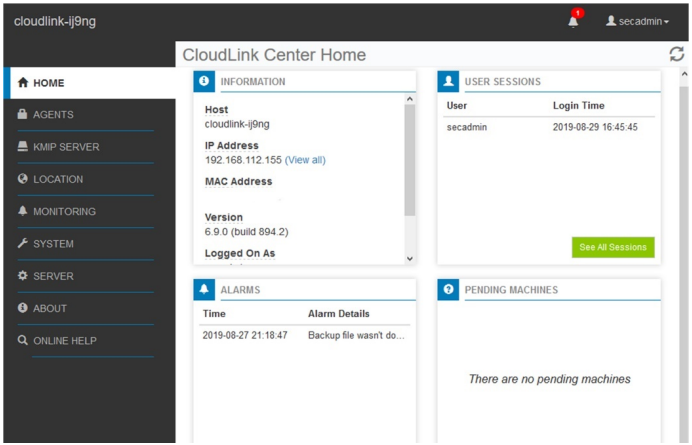This screenshot has width=692, height=445.
Task: Click the INFORMATION panel title
Action: click(253, 82)
